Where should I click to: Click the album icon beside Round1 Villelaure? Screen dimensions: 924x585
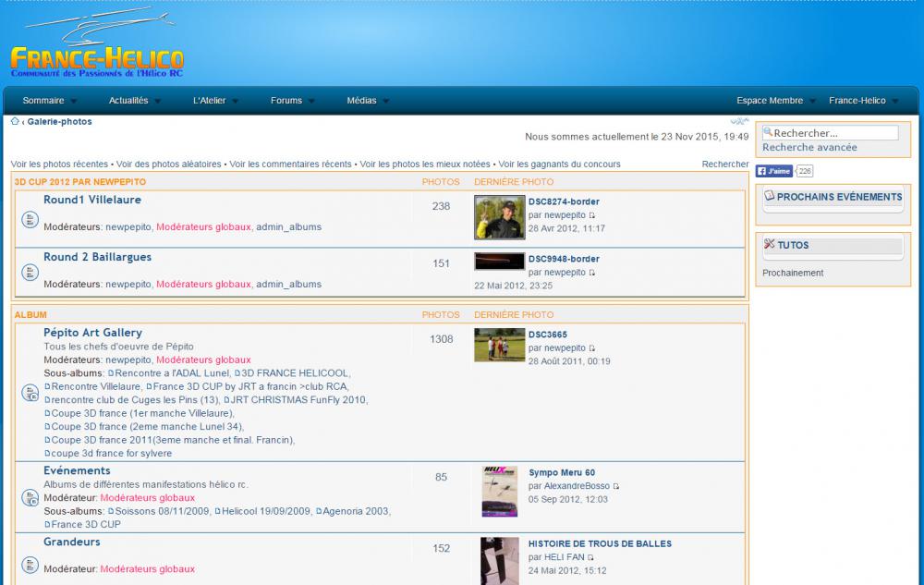[x=30, y=219]
